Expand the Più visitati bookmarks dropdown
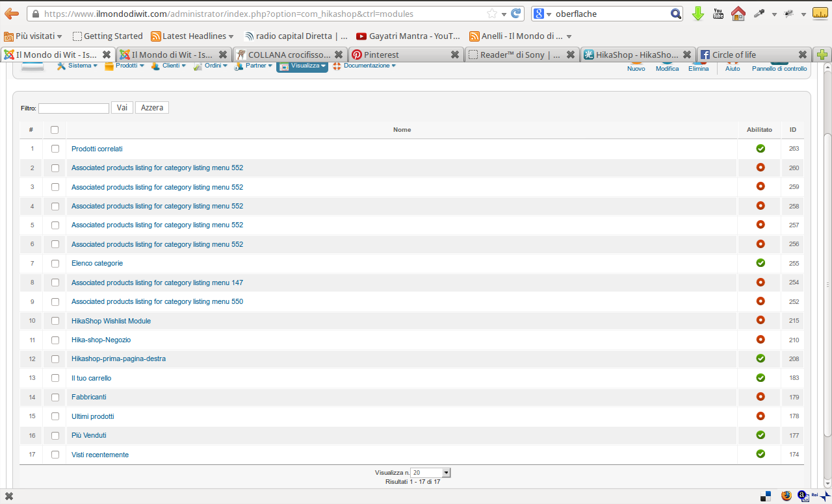Screen dimensions: 832x504 click(x=34, y=36)
